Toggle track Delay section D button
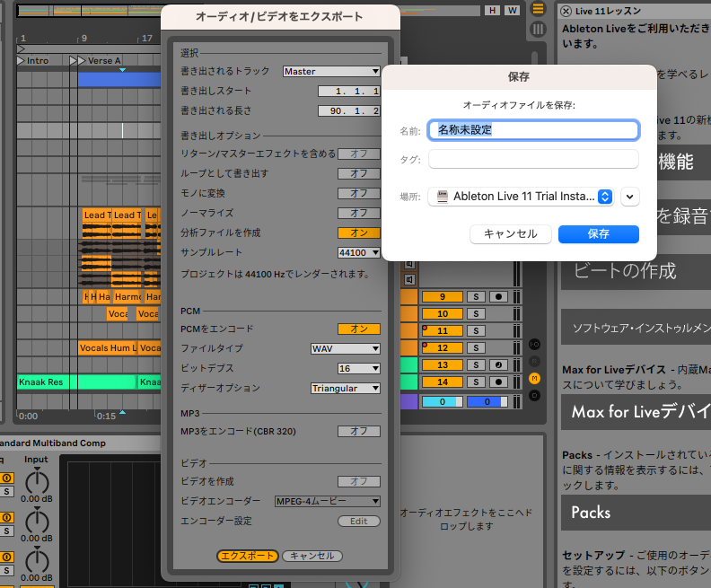 point(535,395)
